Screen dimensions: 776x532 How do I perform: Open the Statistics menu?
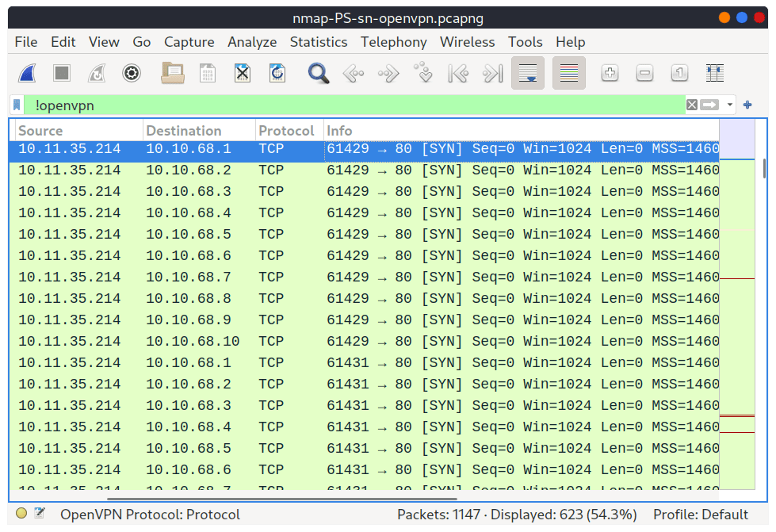[318, 42]
